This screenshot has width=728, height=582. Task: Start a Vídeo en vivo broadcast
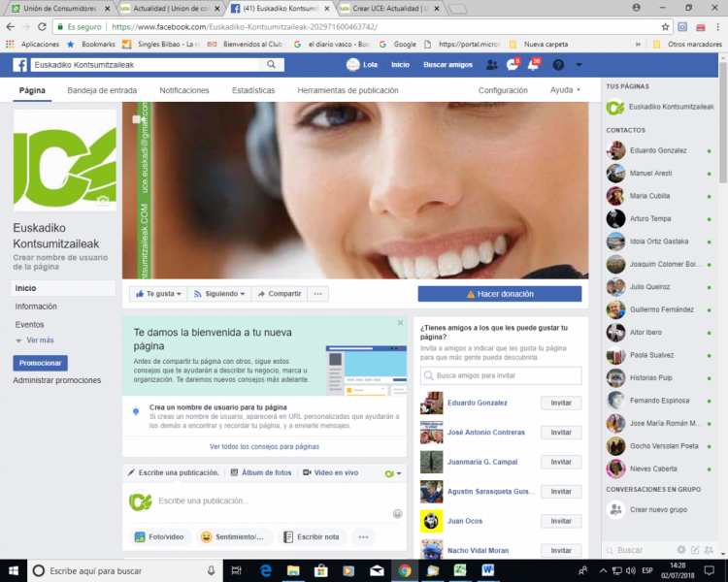(x=331, y=472)
